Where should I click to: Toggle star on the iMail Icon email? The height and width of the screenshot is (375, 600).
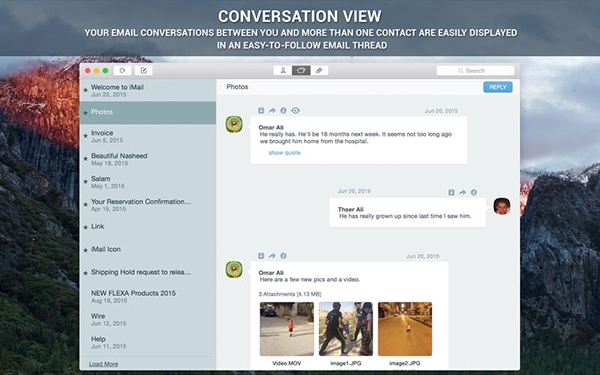[85, 250]
